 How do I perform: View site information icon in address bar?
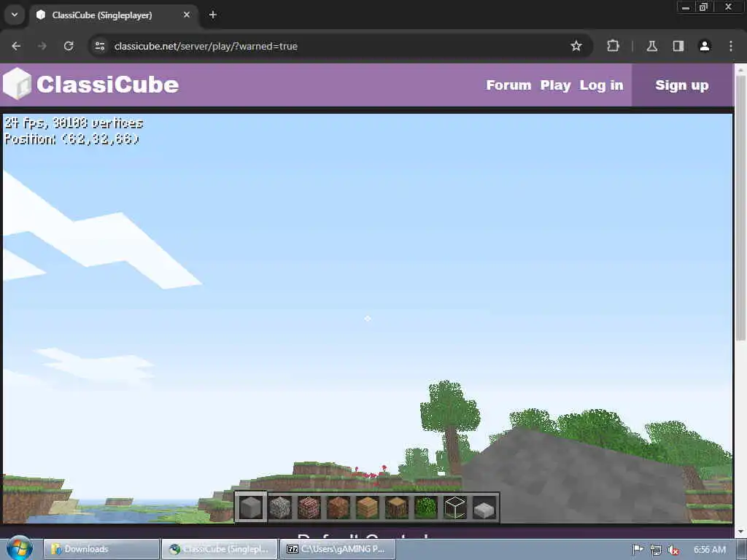tap(99, 46)
